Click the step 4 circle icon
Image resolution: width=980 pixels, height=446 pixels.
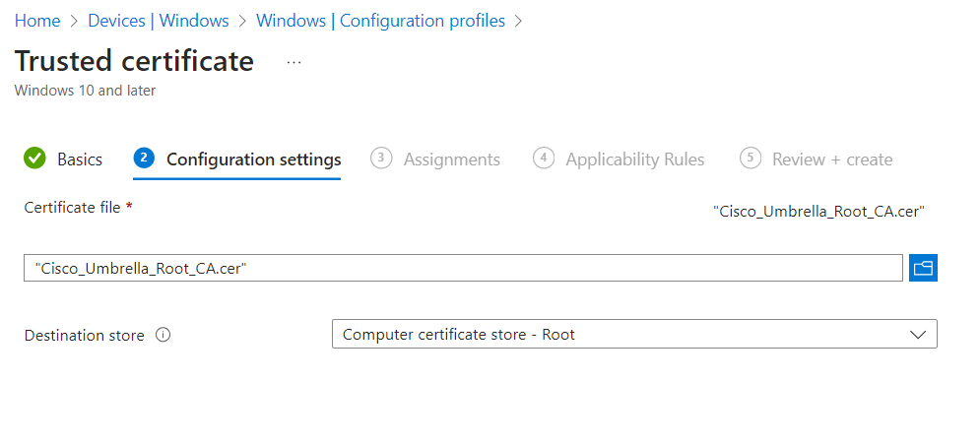[543, 159]
